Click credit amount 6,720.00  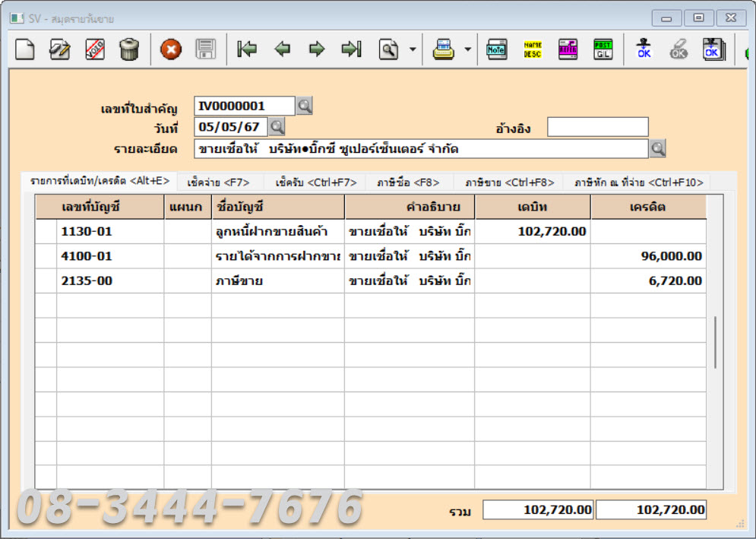[648, 281]
